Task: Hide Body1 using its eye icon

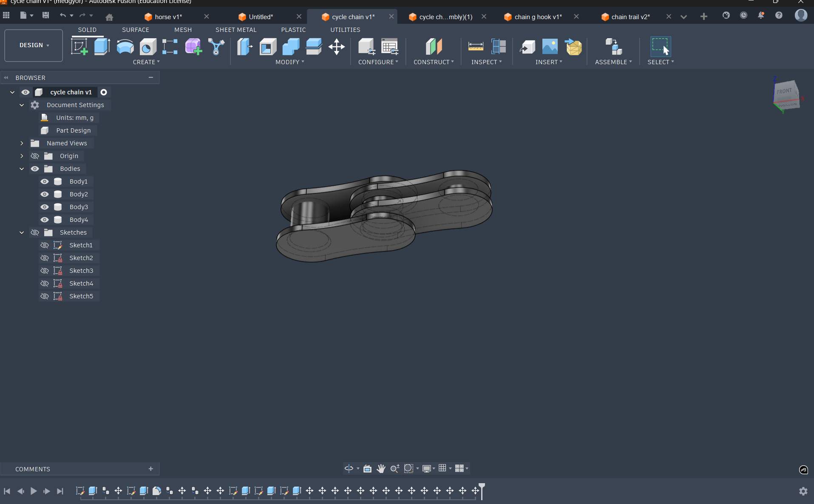Action: point(45,181)
